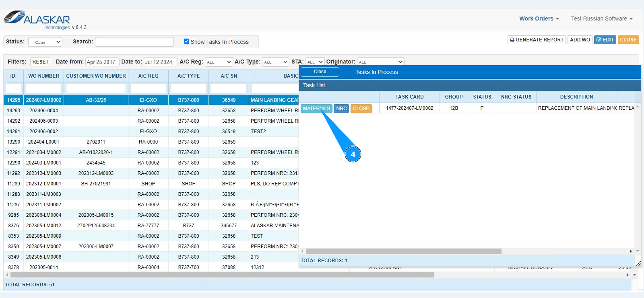Click the Alaskar Technologies logo

(x=37, y=19)
